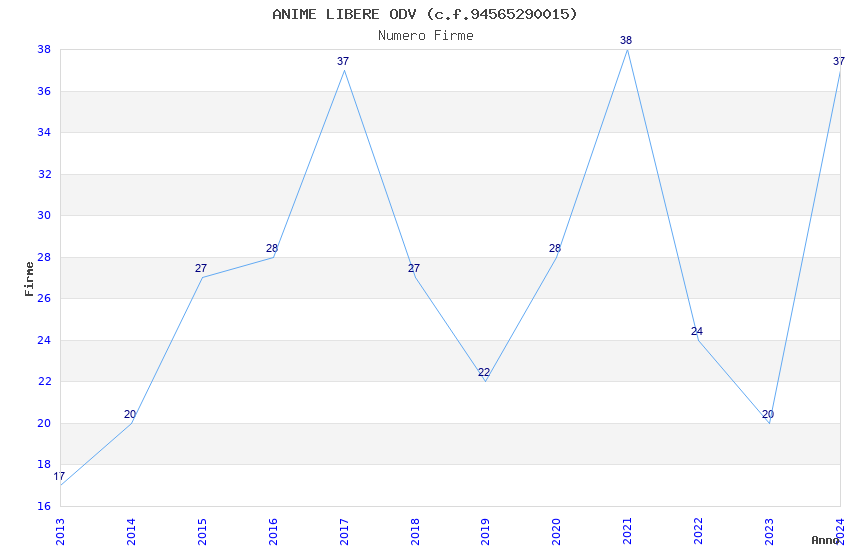
Task: Click the 22 data label for 2019
Action: click(x=484, y=373)
